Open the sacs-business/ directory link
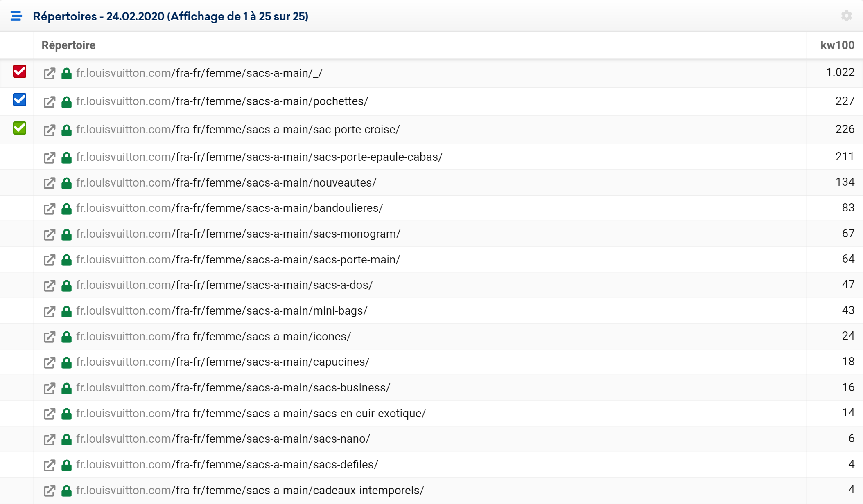 (x=233, y=388)
